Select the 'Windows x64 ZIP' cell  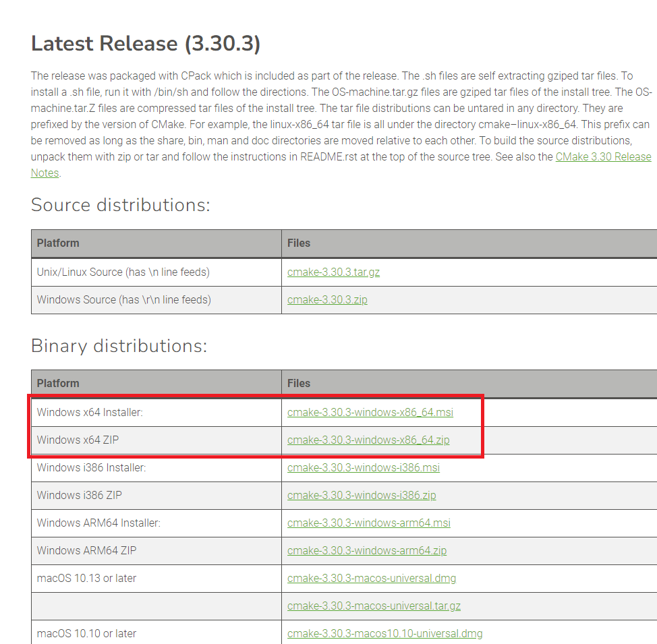click(x=156, y=440)
